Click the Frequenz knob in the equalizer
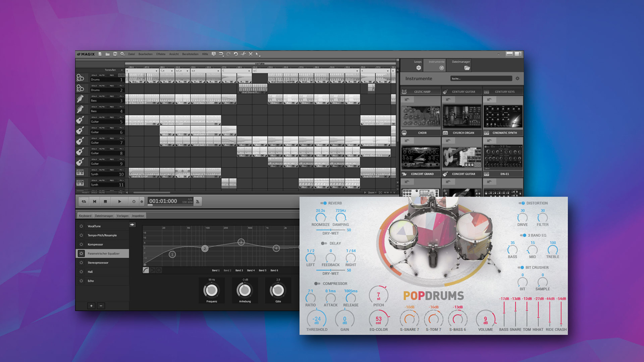This screenshot has width=644, height=362. [x=211, y=290]
